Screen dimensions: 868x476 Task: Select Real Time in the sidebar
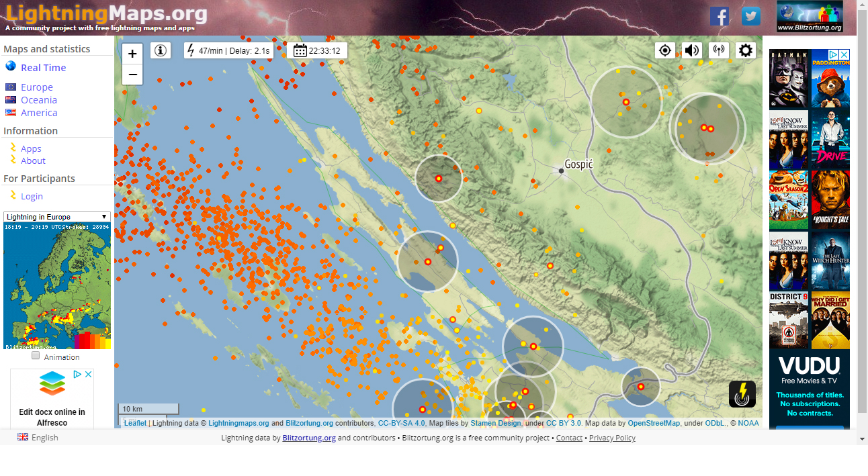[x=43, y=68]
